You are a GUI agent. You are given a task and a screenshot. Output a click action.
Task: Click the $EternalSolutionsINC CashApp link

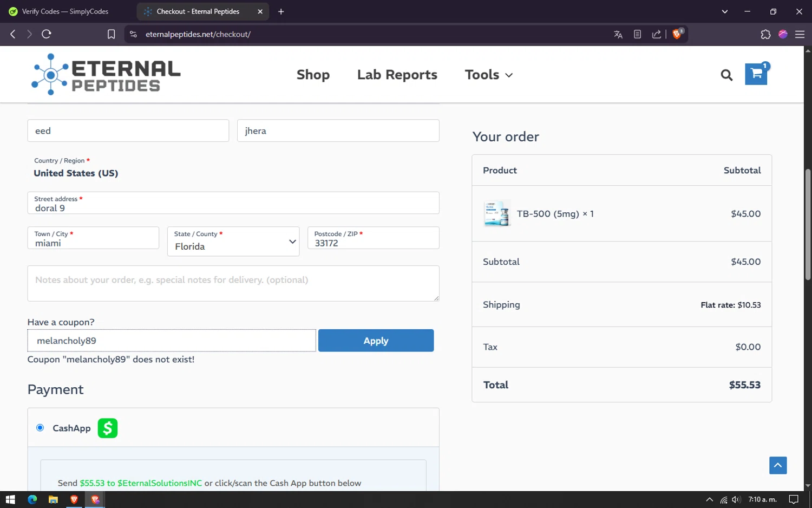[x=160, y=483]
